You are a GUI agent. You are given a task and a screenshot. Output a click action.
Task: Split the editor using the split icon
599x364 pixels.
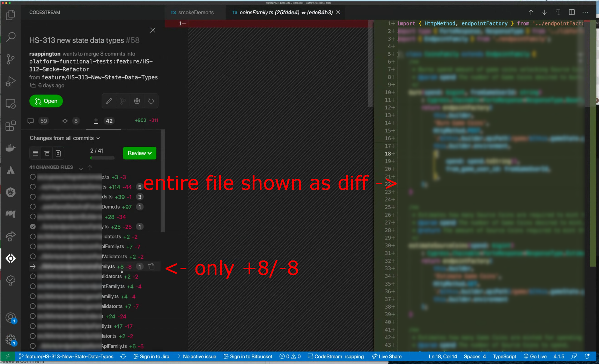[572, 12]
